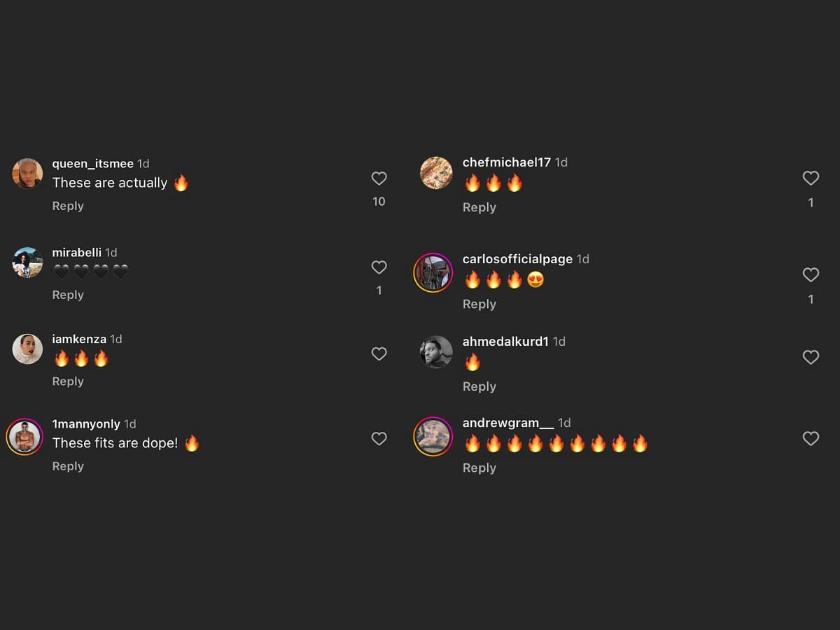Reply to iamkenza

tap(68, 381)
